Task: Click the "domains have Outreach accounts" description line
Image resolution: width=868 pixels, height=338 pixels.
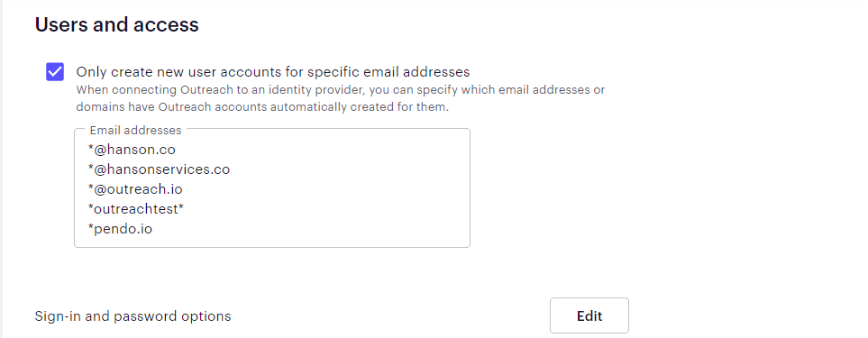Action: (262, 106)
